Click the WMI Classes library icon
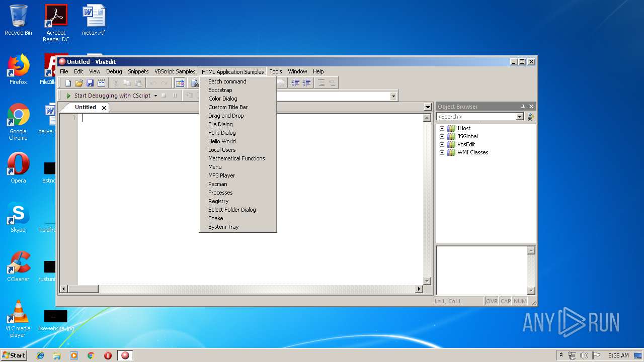644x362 pixels. (451, 152)
